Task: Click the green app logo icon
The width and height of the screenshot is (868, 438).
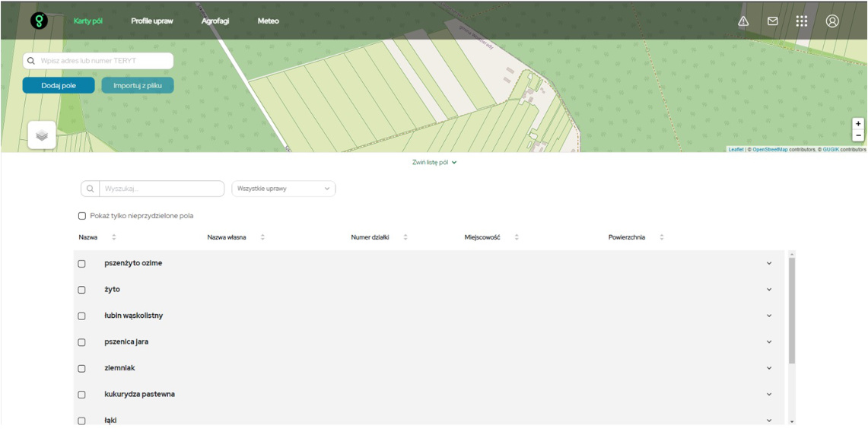Action: 39,21
